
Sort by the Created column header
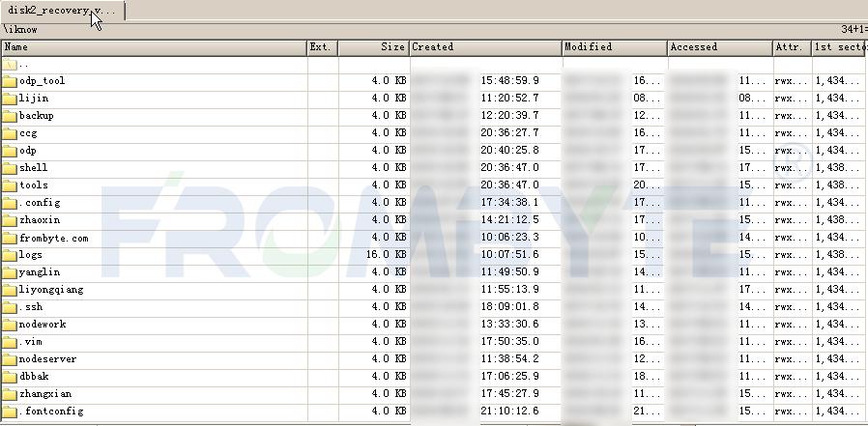click(x=486, y=47)
